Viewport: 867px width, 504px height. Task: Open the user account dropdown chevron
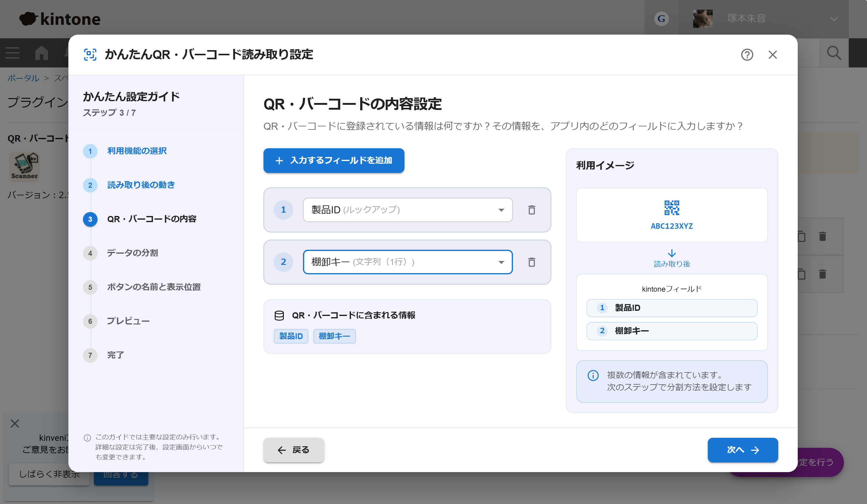(x=834, y=19)
